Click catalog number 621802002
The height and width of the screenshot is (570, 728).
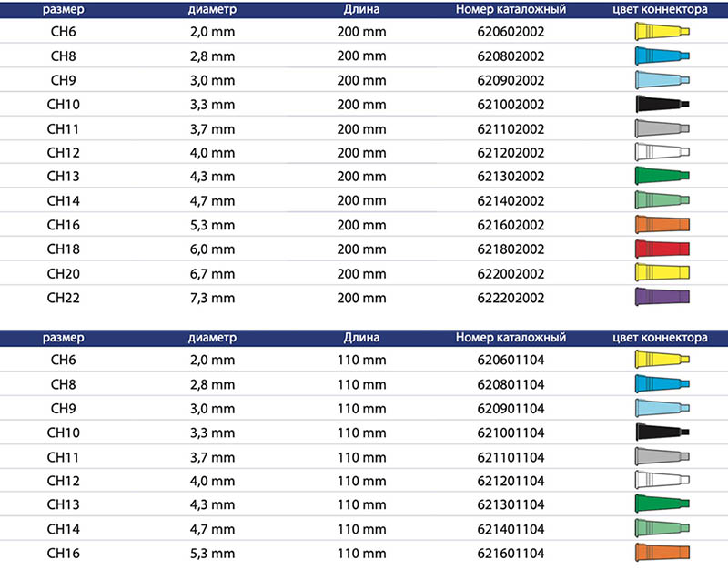511,249
